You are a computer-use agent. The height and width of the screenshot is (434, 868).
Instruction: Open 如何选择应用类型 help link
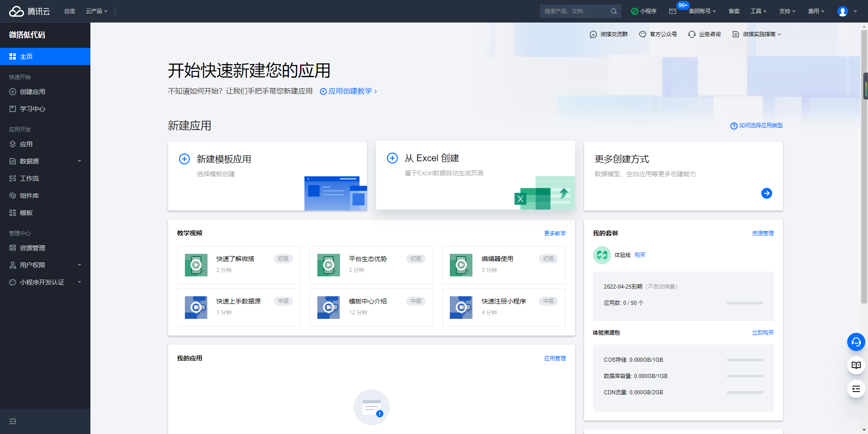(756, 126)
